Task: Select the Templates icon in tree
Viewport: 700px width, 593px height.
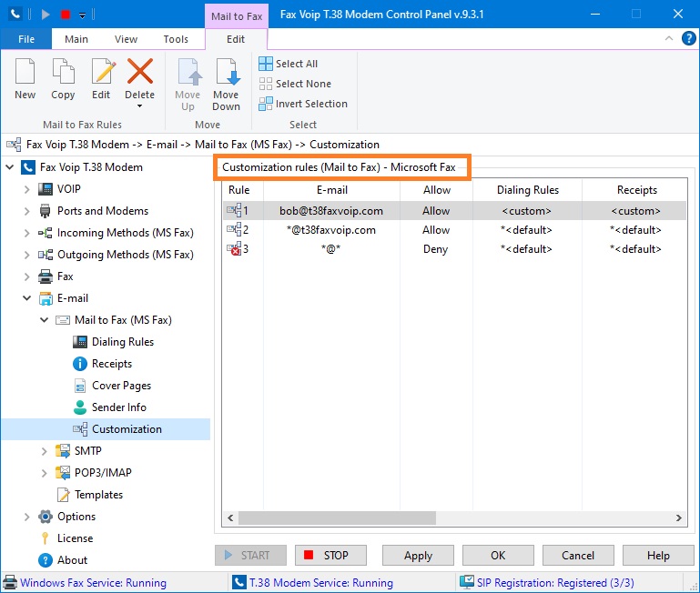Action: pyautogui.click(x=63, y=495)
